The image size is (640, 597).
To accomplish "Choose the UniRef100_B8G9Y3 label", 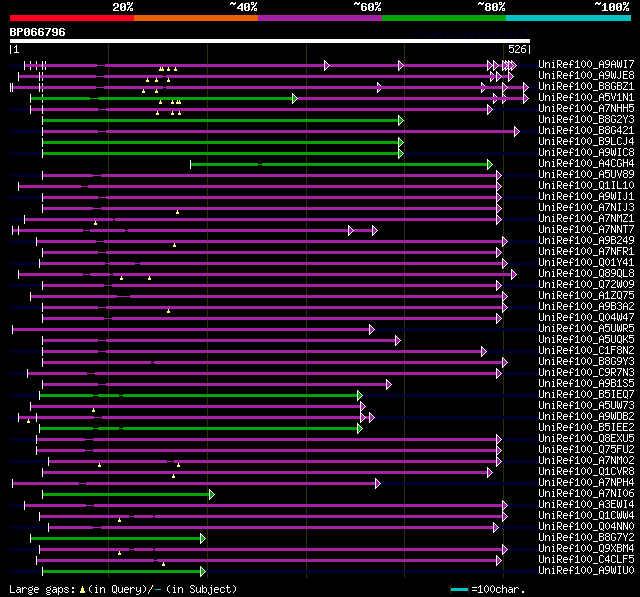I will click(586, 362).
